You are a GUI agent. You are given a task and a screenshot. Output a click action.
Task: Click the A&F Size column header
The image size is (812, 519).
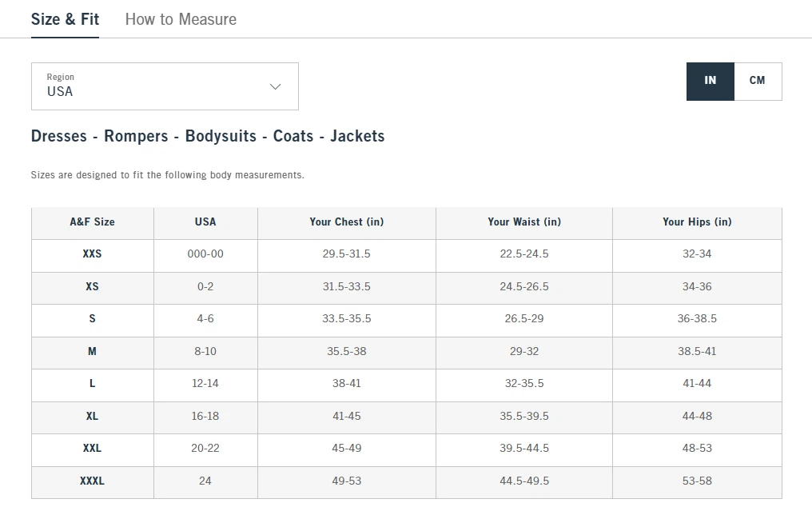point(92,222)
